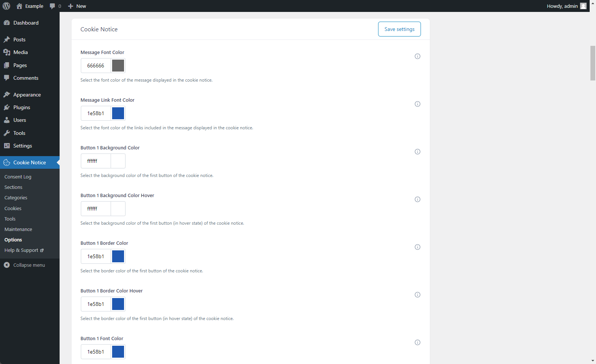Click the Pages icon in the sidebar

[x=7, y=65]
